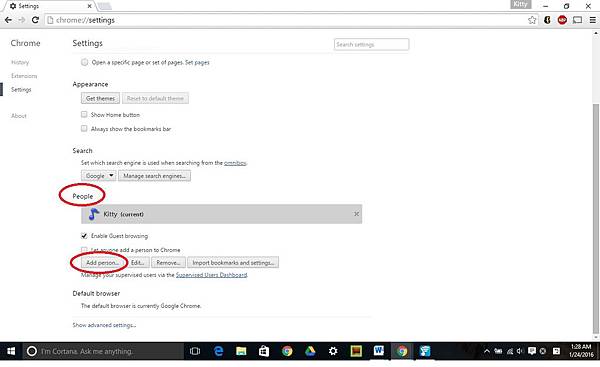This screenshot has width=600, height=367.
Task: Click the volume icon in the system tray
Action: click(520, 351)
